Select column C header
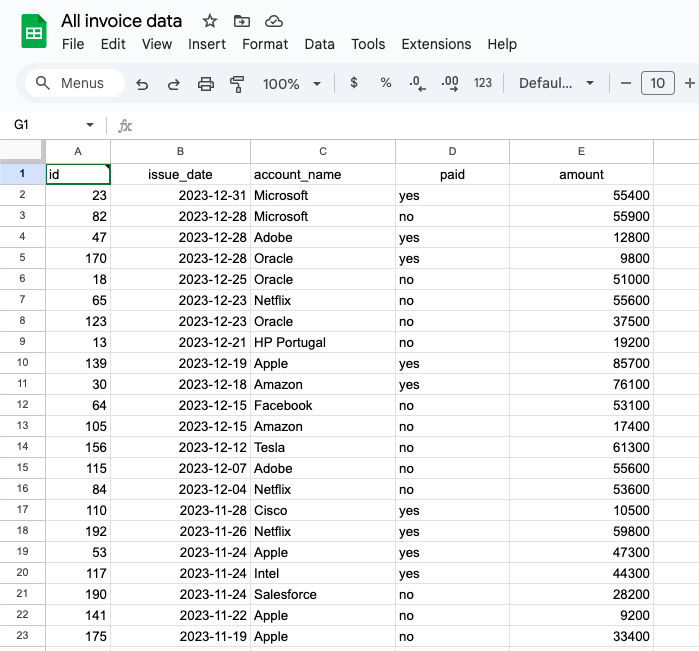The height and width of the screenshot is (651, 699). click(323, 152)
